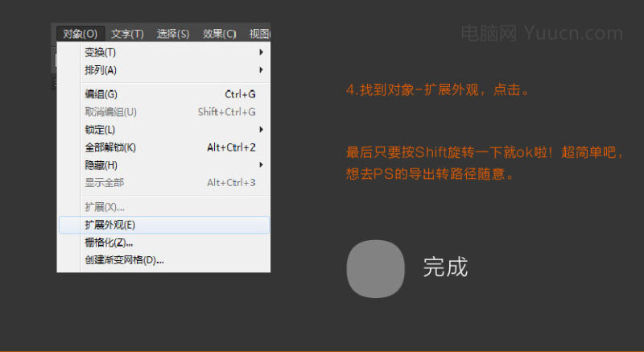Viewport: 644px width, 352px height.
Task: Expand the 排列(A) submenu arrow
Action: click(261, 70)
